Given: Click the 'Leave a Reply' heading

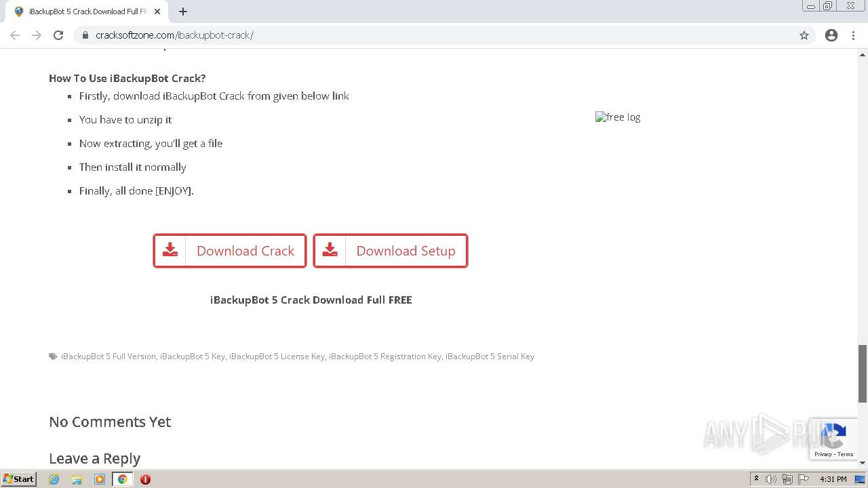Looking at the screenshot, I should click(x=95, y=459).
